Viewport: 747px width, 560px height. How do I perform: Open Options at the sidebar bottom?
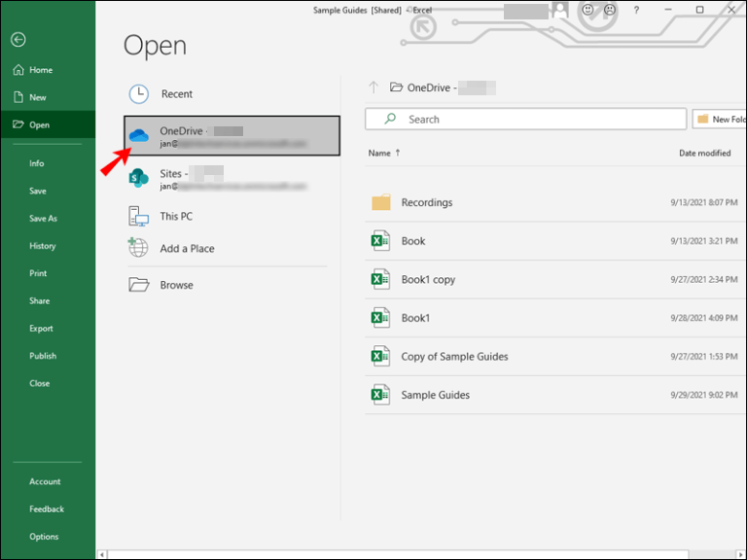click(44, 537)
